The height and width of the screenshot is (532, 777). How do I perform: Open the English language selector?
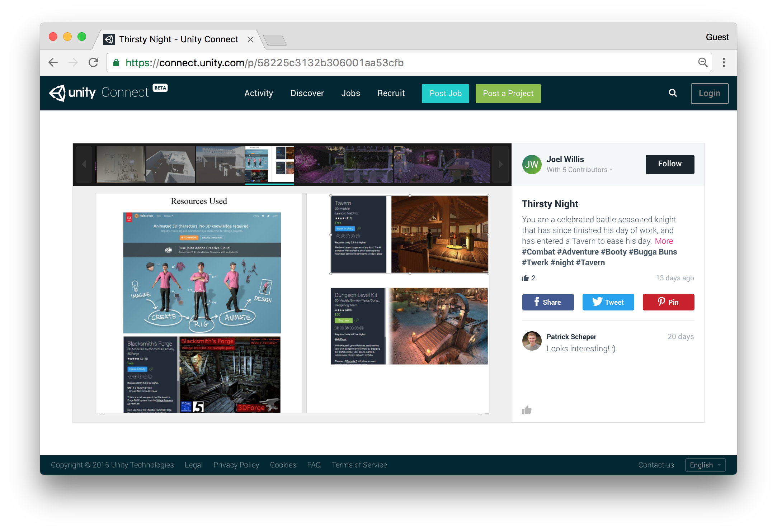tap(705, 465)
